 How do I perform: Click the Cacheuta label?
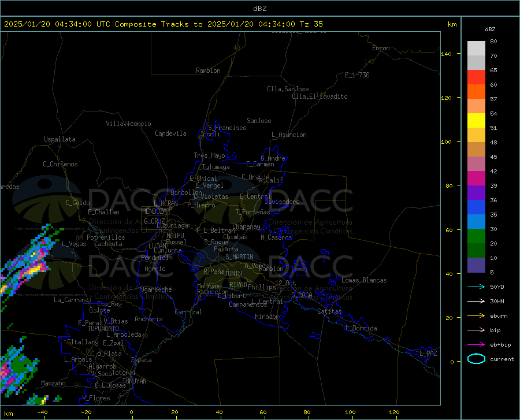(108, 244)
